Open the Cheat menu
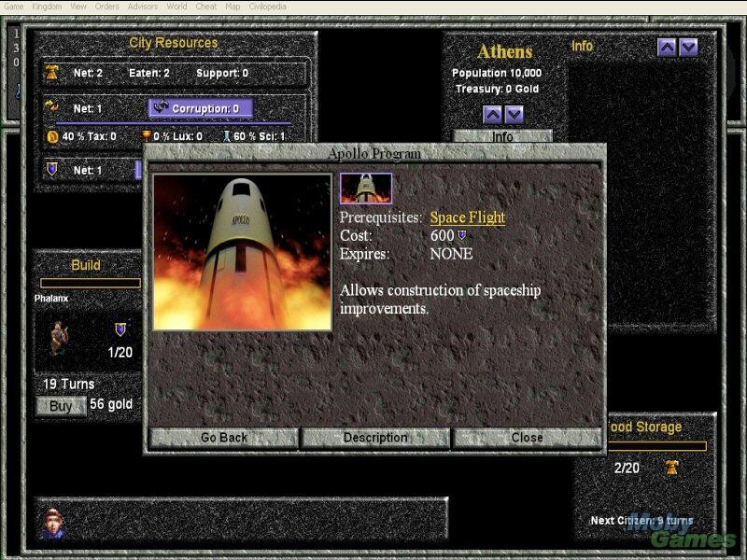Screen dimensions: 747x560 (205, 7)
